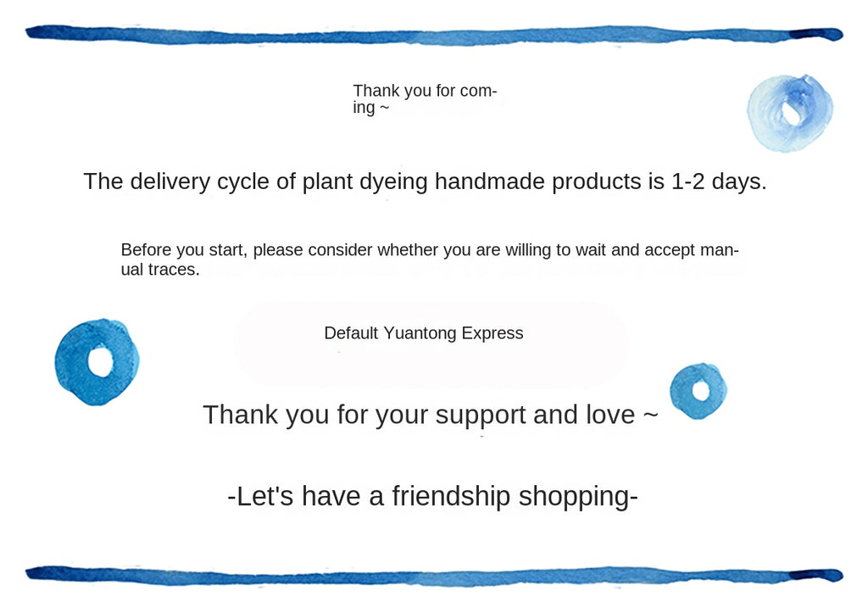
Task: Click 'Thank you for your support and love ~'
Action: pos(430,415)
